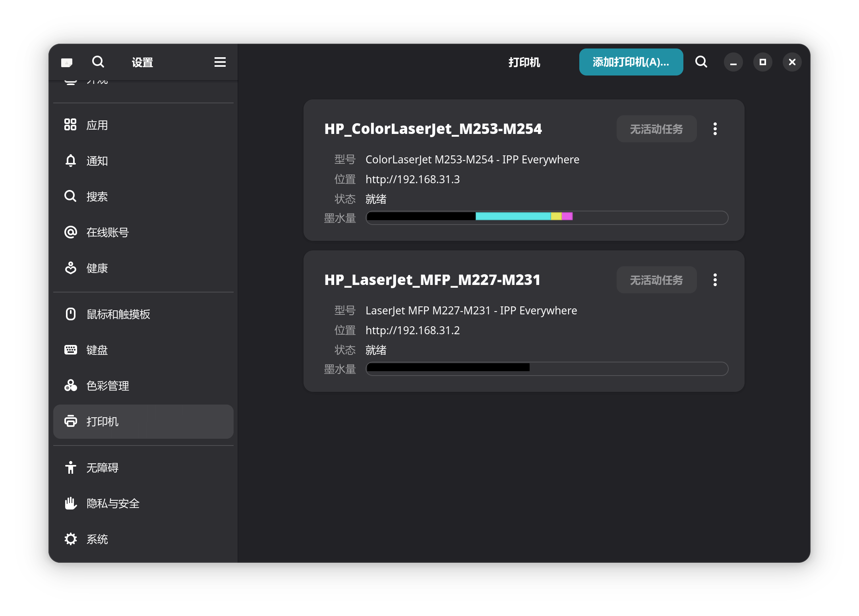Click 无活动任务 on the ColorLaserJet card

(656, 129)
